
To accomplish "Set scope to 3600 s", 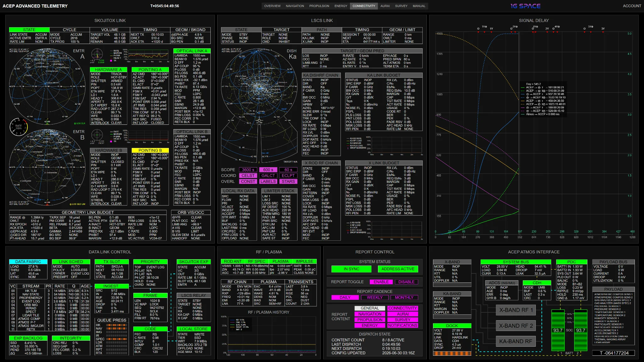I will (248, 170).
